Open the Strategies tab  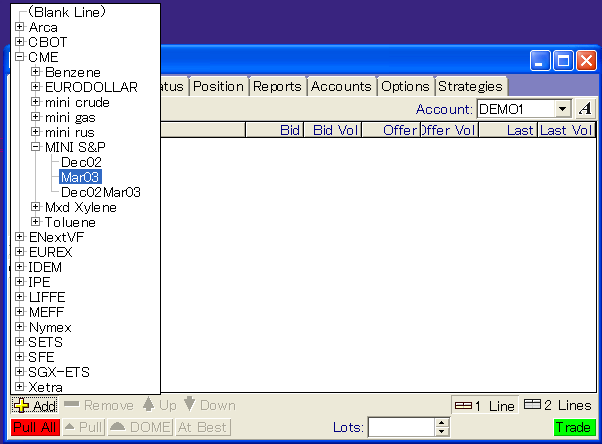pos(470,86)
